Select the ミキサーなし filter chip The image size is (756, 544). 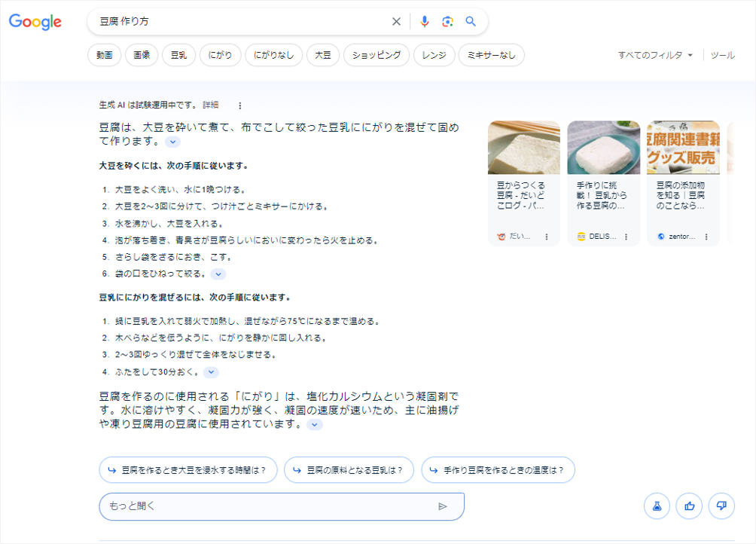(491, 54)
